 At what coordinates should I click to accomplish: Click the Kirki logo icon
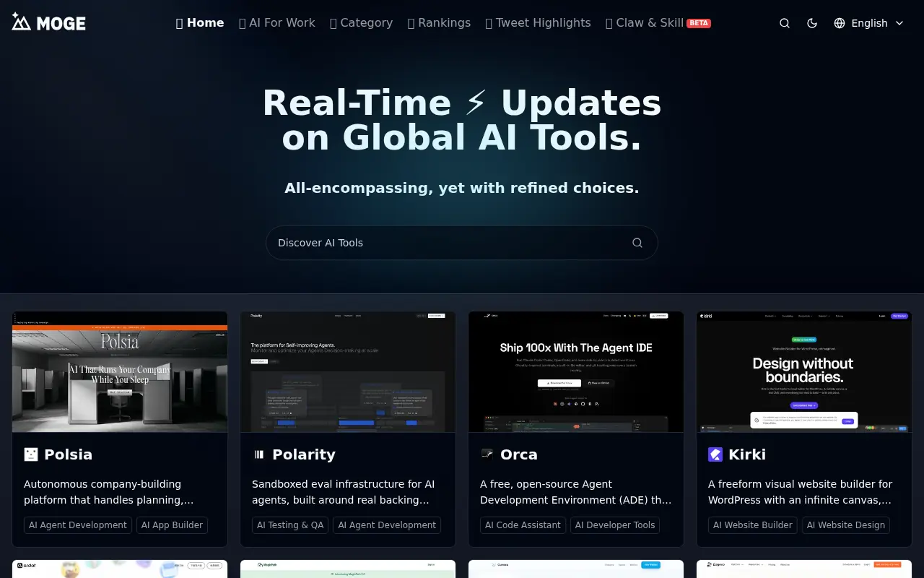point(715,454)
